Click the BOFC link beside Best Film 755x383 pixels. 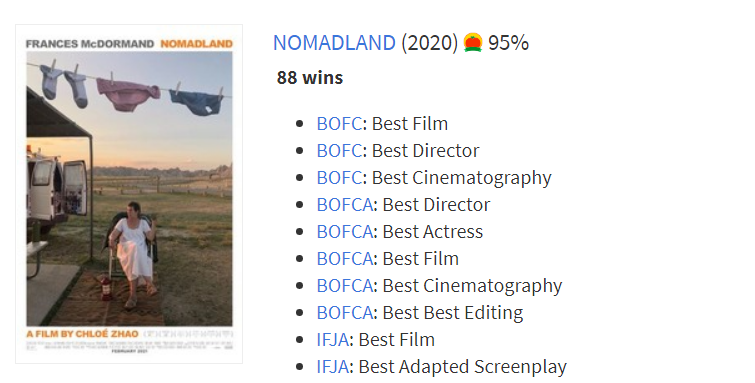(x=339, y=124)
